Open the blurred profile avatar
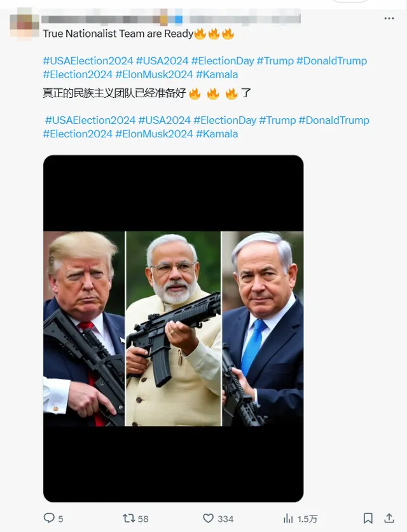This screenshot has width=407, height=532. [x=24, y=24]
